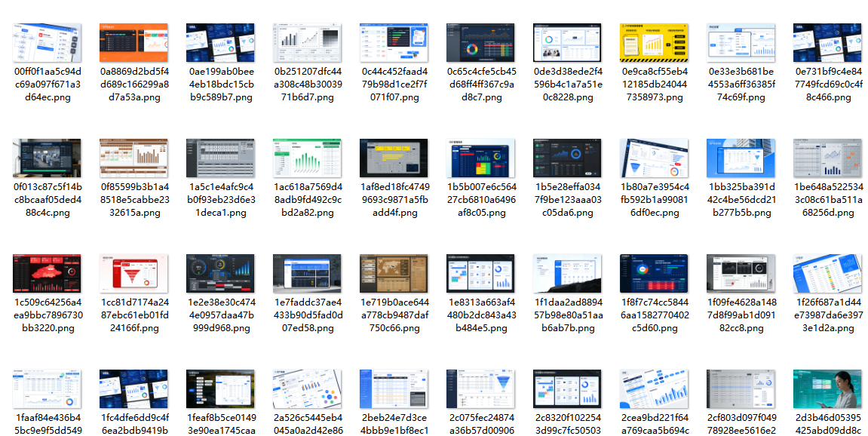
Task: Click the blue funnel image 1b80a7e3954c4
Action: pyautogui.click(x=654, y=158)
